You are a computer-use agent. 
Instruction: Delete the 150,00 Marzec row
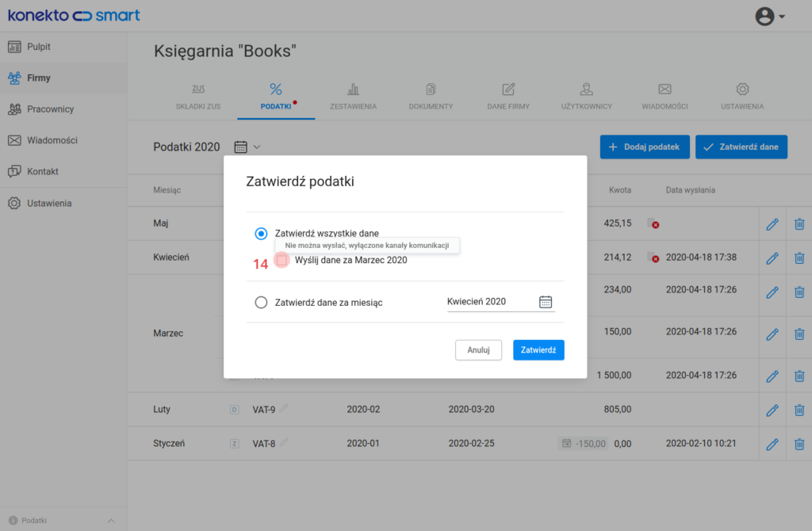(x=799, y=334)
